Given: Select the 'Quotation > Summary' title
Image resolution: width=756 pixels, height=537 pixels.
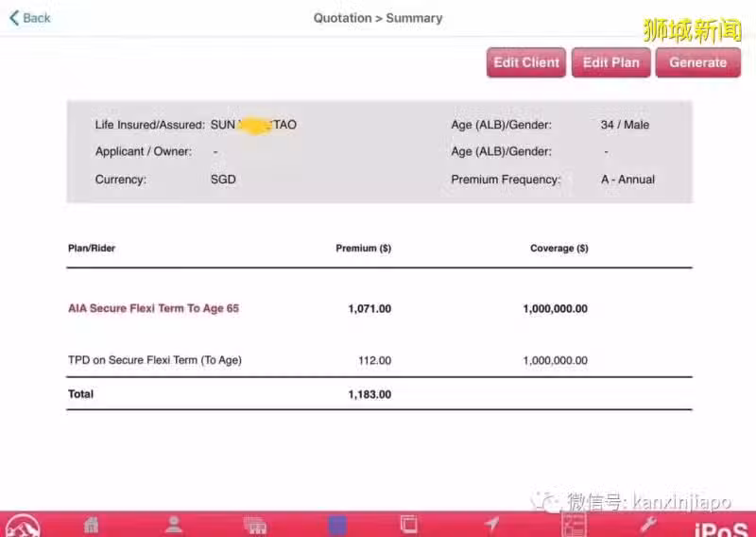Looking at the screenshot, I should pos(378,18).
